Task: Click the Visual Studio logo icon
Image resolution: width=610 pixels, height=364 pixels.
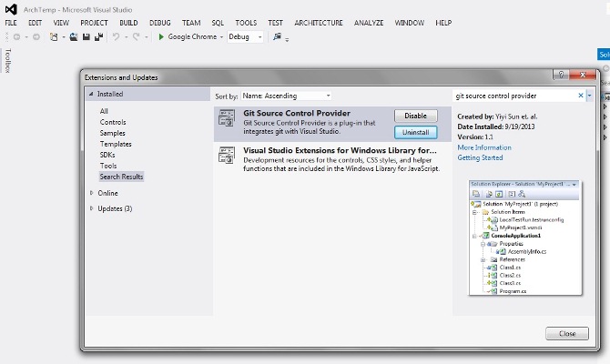Action: [11, 9]
